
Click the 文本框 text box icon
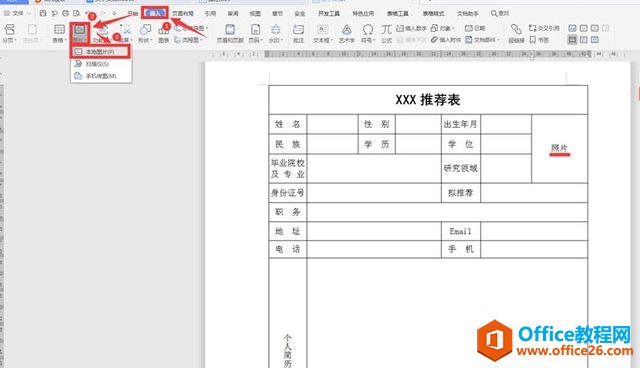pyautogui.click(x=322, y=29)
